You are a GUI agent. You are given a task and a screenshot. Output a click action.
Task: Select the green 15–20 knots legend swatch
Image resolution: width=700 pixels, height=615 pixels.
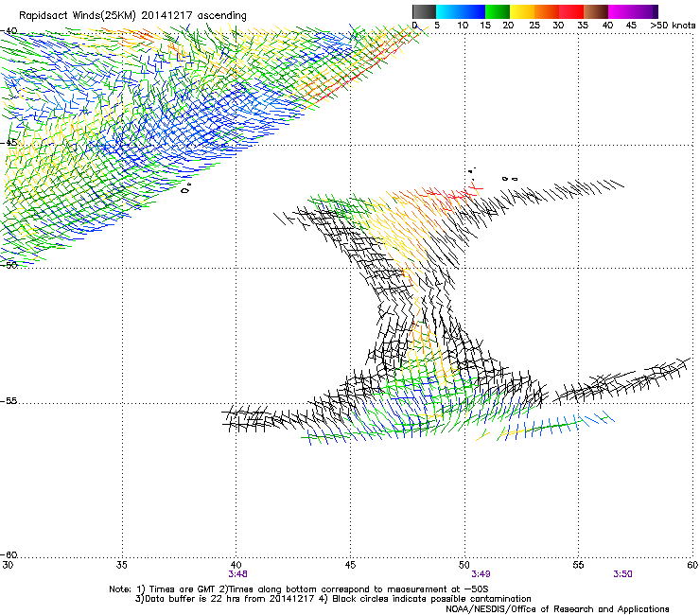(498, 11)
